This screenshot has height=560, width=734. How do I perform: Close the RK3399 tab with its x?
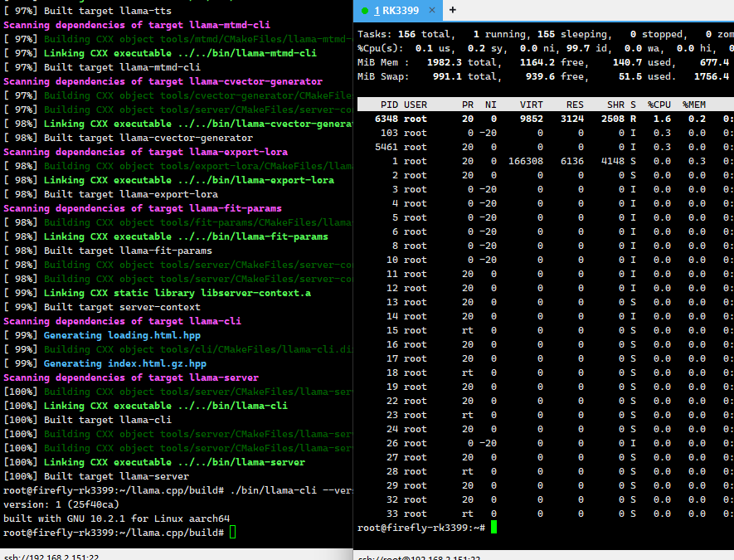(x=431, y=10)
